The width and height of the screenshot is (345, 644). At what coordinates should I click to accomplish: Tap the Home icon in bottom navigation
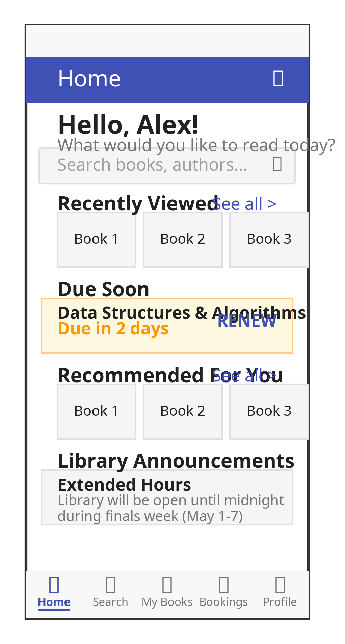pos(54,585)
